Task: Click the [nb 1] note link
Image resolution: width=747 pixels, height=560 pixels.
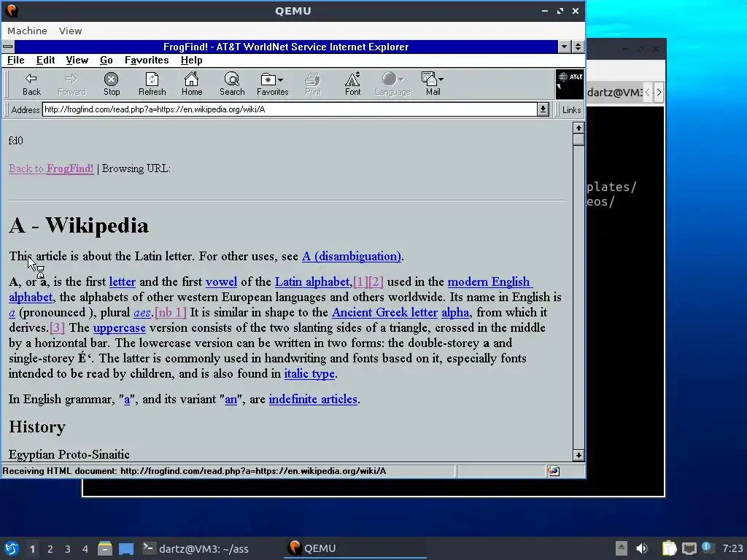Action: point(171,312)
